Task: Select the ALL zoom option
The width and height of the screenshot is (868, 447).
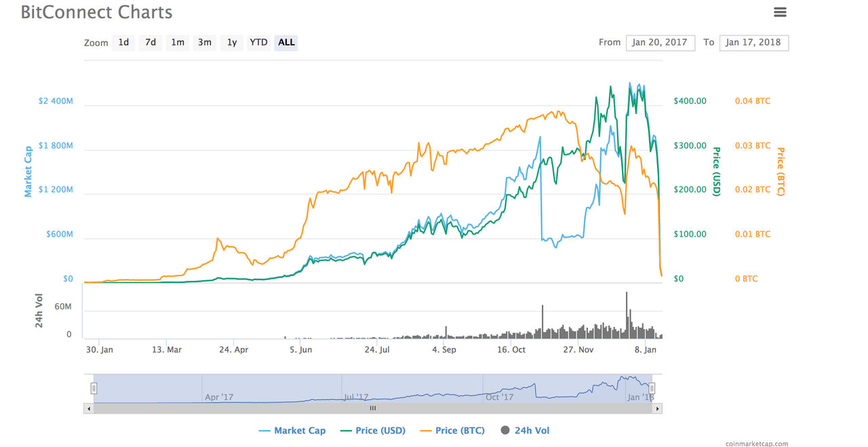Action: 286,43
